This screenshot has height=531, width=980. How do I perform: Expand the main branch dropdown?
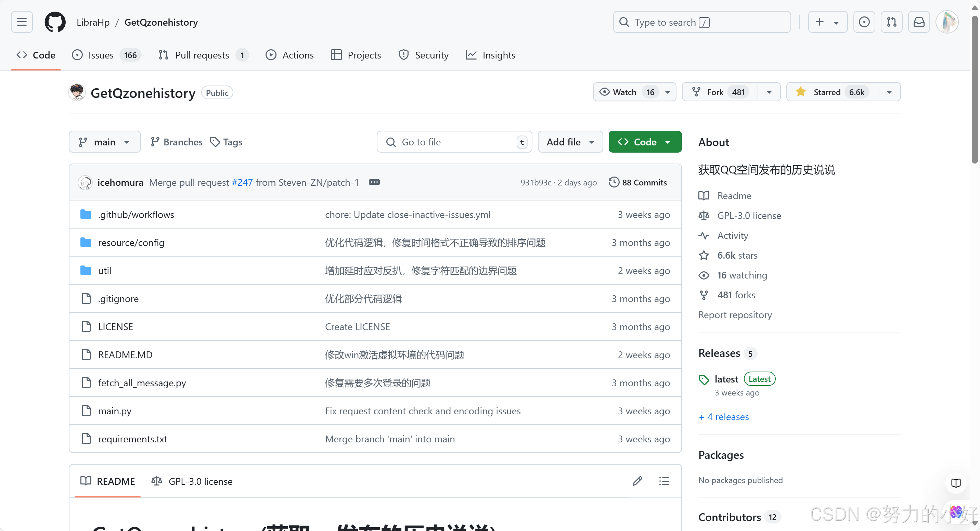pyautogui.click(x=105, y=142)
